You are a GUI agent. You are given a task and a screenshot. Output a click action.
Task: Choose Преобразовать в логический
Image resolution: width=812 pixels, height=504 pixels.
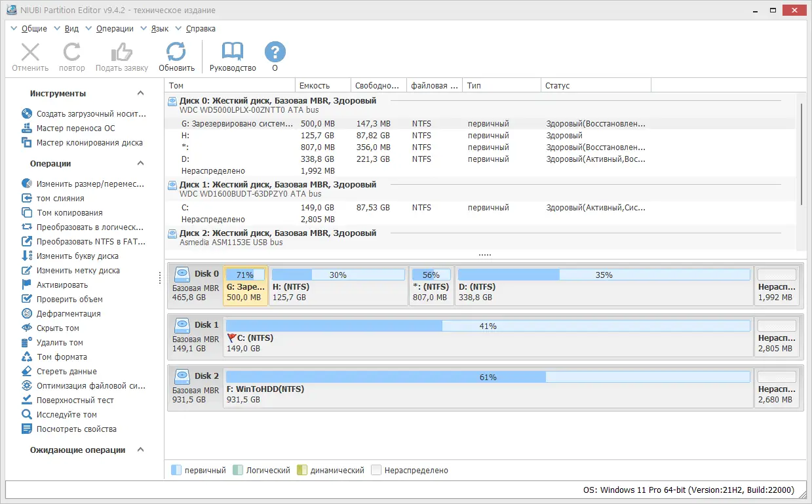pos(83,227)
